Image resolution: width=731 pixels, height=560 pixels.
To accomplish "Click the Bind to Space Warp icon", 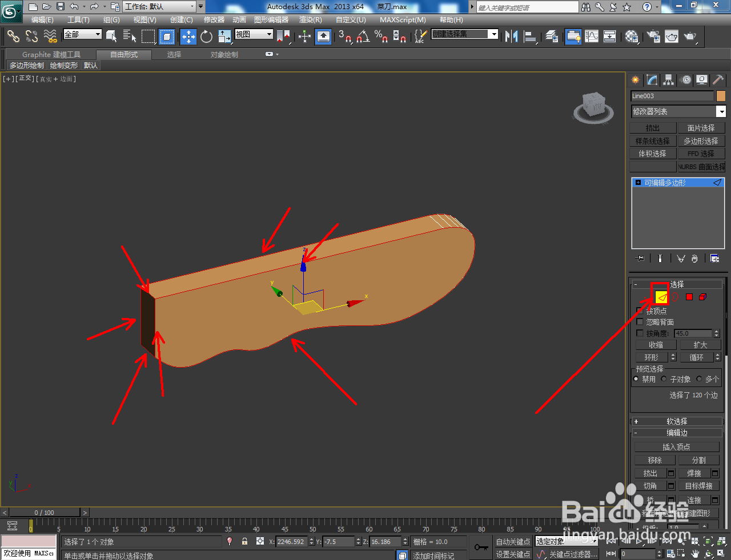I will [x=50, y=37].
